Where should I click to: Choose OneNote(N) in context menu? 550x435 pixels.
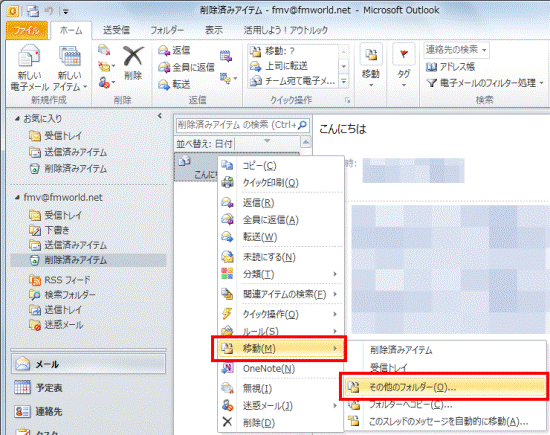[x=281, y=368]
